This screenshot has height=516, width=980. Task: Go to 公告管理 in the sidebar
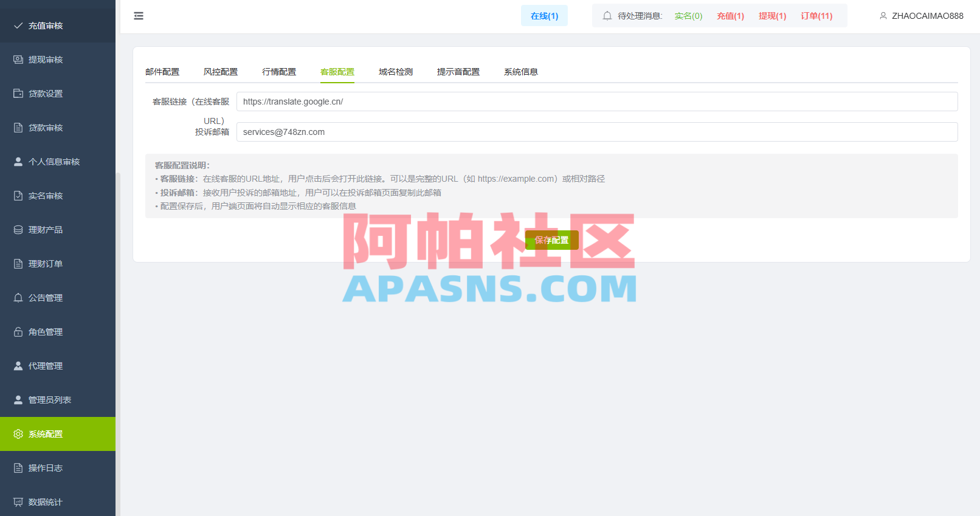click(x=58, y=298)
